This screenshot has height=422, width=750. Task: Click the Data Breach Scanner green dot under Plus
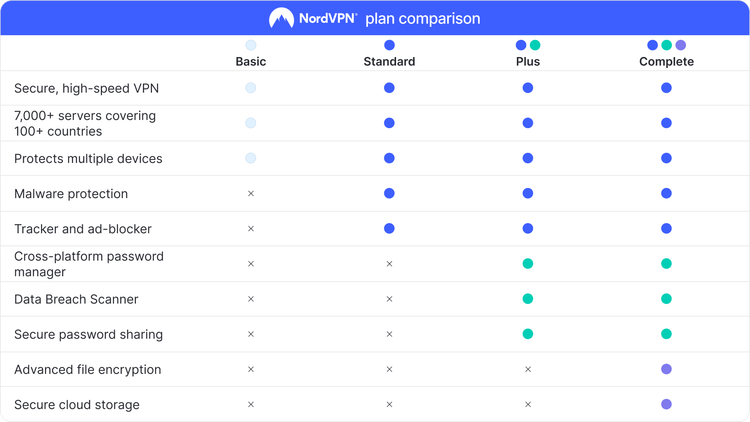tap(528, 299)
